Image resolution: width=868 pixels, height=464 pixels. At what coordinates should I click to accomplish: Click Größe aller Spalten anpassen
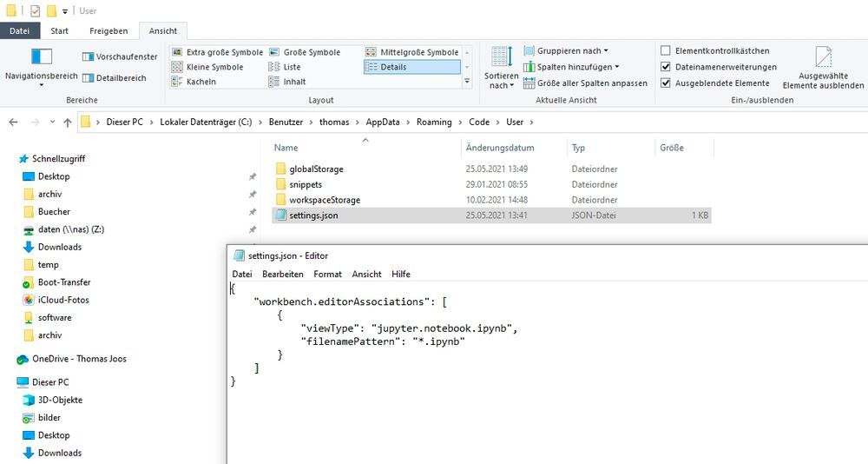click(x=585, y=83)
